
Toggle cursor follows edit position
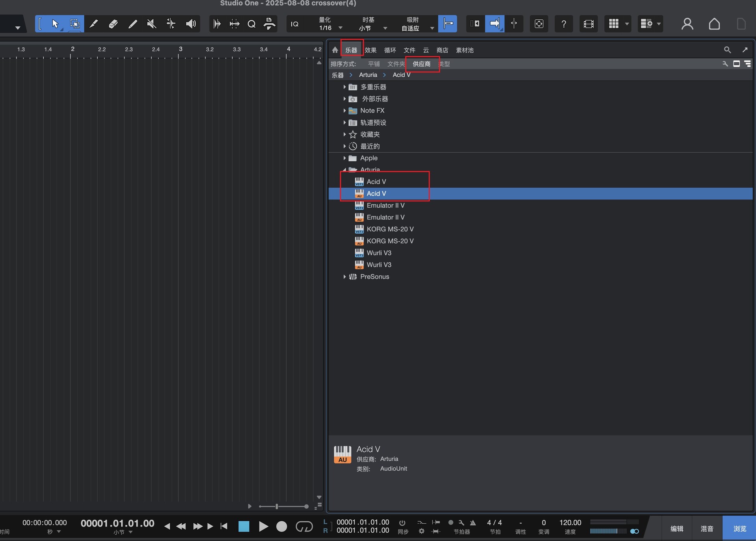pyautogui.click(x=514, y=24)
